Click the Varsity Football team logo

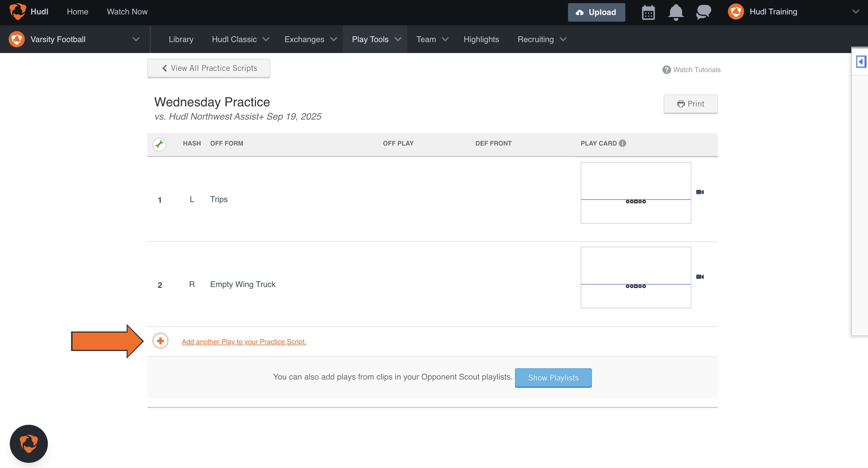click(16, 39)
